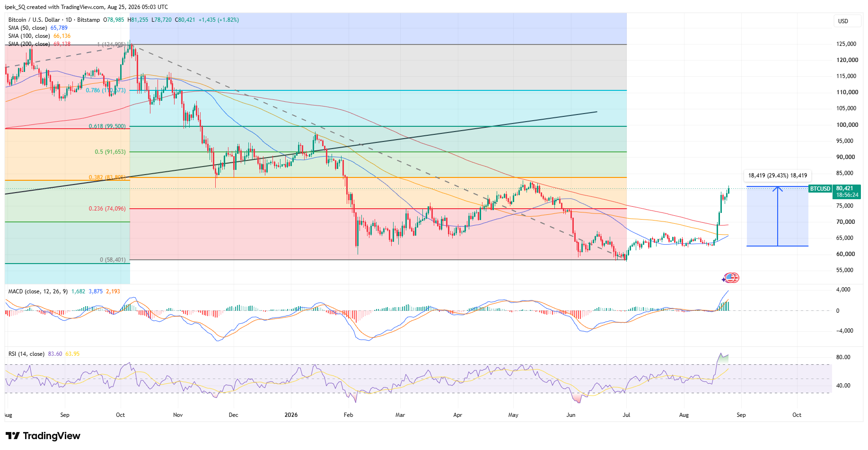Click the Apr label on the time axis
868x450 pixels.
[x=457, y=415]
